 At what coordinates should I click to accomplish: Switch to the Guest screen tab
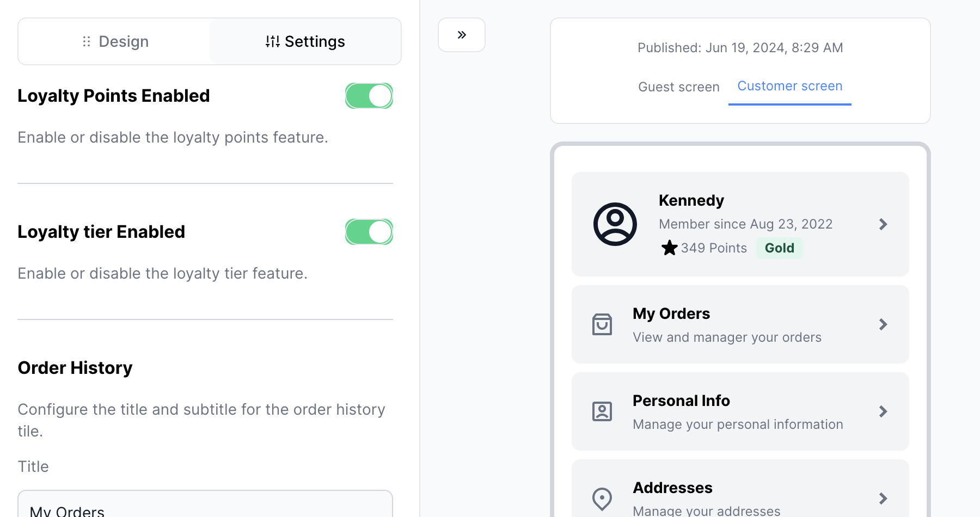pyautogui.click(x=678, y=87)
